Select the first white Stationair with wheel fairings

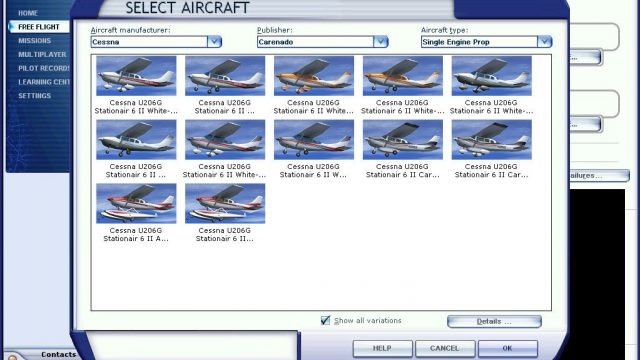coord(136,76)
